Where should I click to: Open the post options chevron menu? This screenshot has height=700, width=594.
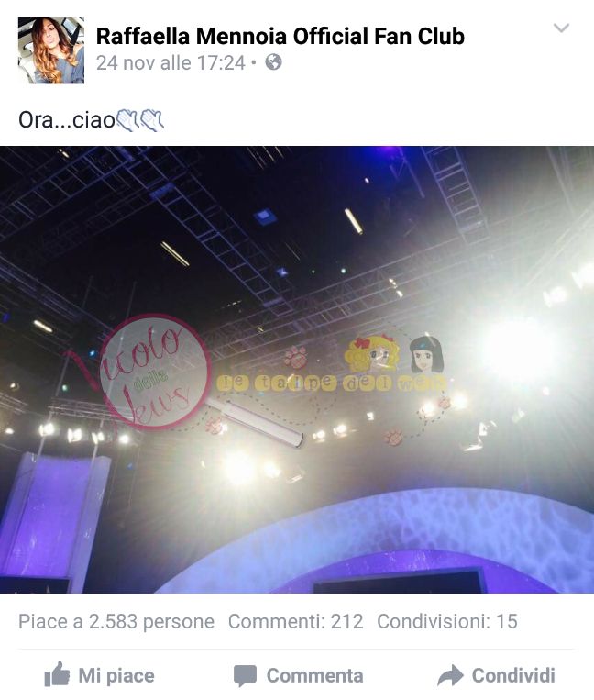pyautogui.click(x=561, y=28)
